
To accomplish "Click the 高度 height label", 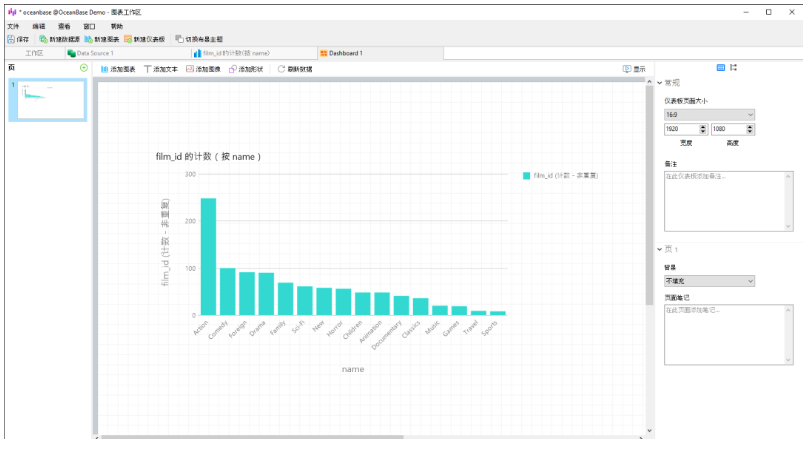I will click(733, 143).
